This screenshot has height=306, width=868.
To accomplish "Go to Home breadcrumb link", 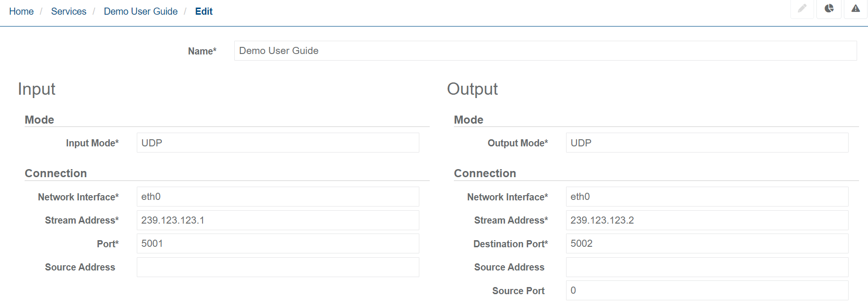I will point(21,11).
